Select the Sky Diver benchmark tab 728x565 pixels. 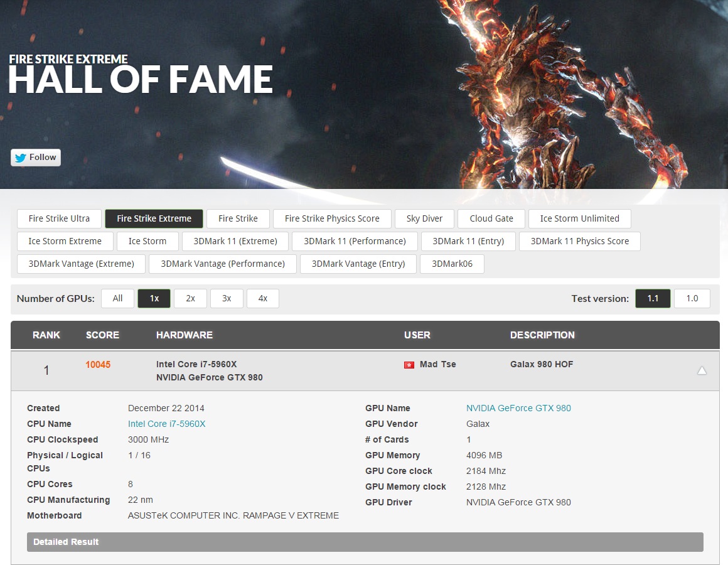(424, 218)
